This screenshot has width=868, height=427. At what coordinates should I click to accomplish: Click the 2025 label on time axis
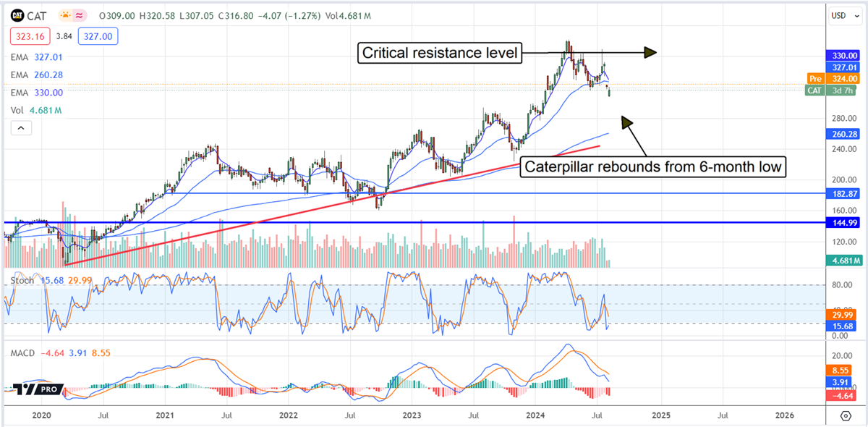[x=660, y=415]
